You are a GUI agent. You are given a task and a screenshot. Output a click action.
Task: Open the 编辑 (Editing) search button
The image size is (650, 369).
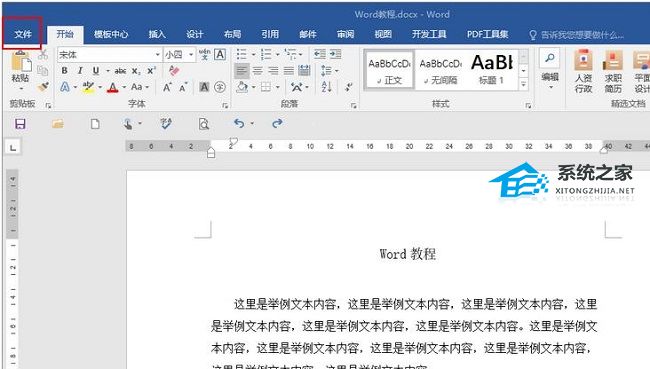pos(550,69)
